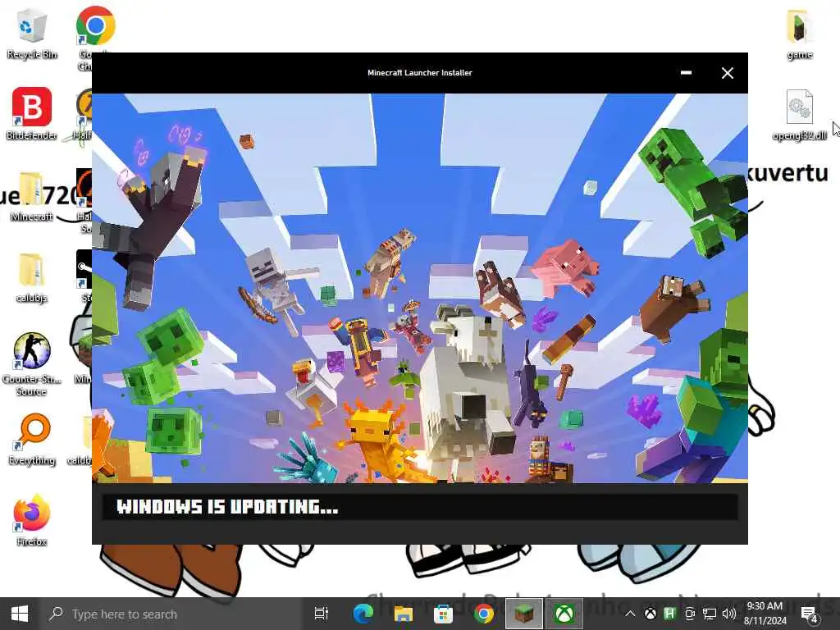Click the Minecraft Launcher Installer title text
Image resolution: width=840 pixels, height=630 pixels.
pos(419,73)
